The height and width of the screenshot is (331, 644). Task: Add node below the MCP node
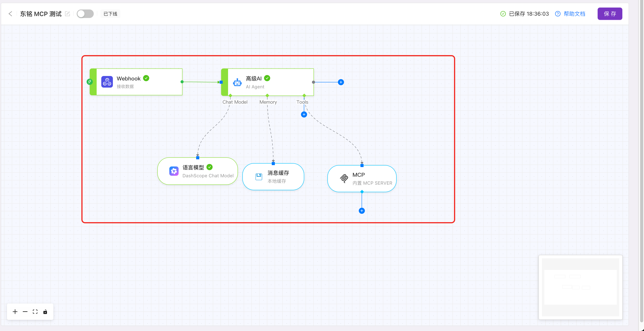coord(362,211)
